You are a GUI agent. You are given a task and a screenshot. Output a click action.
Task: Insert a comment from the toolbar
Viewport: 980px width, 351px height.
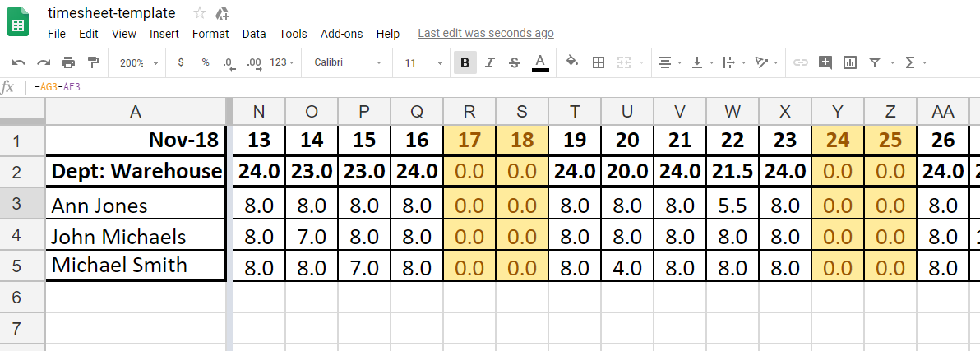[x=825, y=62]
